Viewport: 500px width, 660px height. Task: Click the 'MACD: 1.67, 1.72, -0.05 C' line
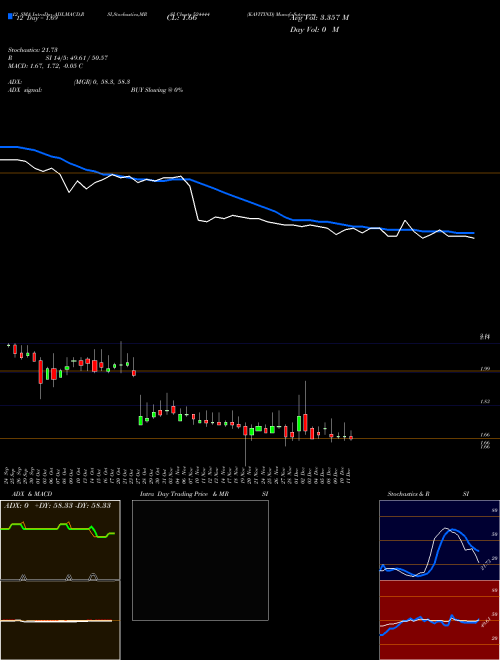pos(45,66)
